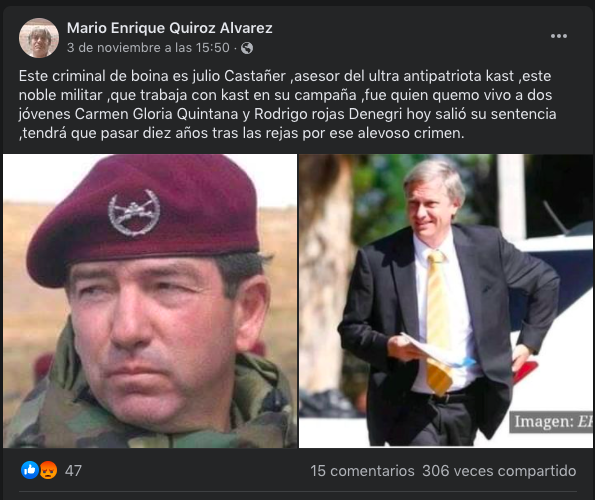Screen dimensions: 595x500
Task: Click the public globe privacy icon
Action: 247,48
